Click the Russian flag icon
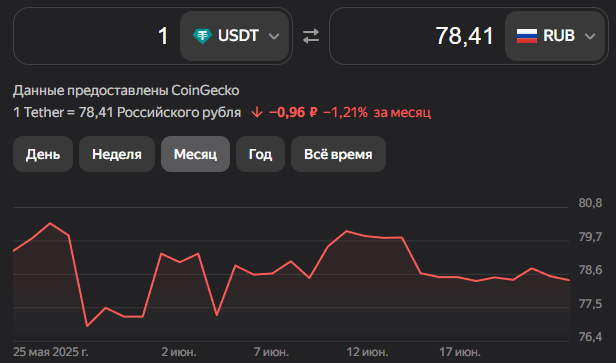Screen dimensions: 616x363 click(526, 36)
